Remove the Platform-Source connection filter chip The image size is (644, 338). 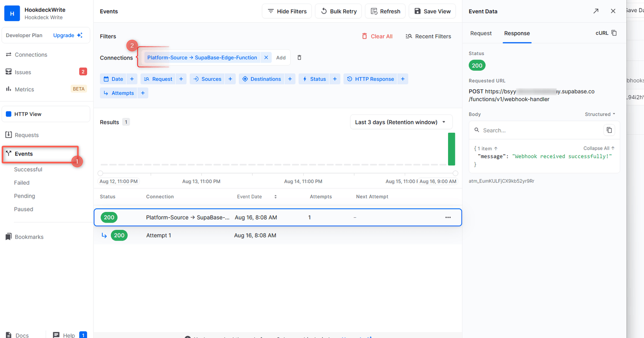(266, 58)
